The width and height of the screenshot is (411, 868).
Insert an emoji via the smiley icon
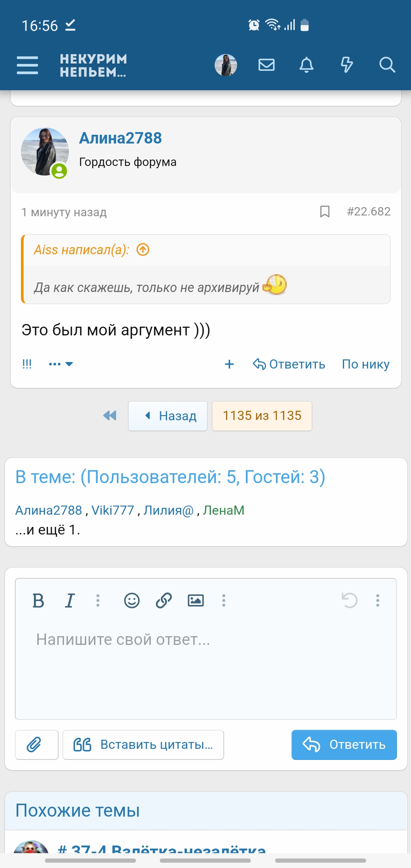pyautogui.click(x=131, y=601)
